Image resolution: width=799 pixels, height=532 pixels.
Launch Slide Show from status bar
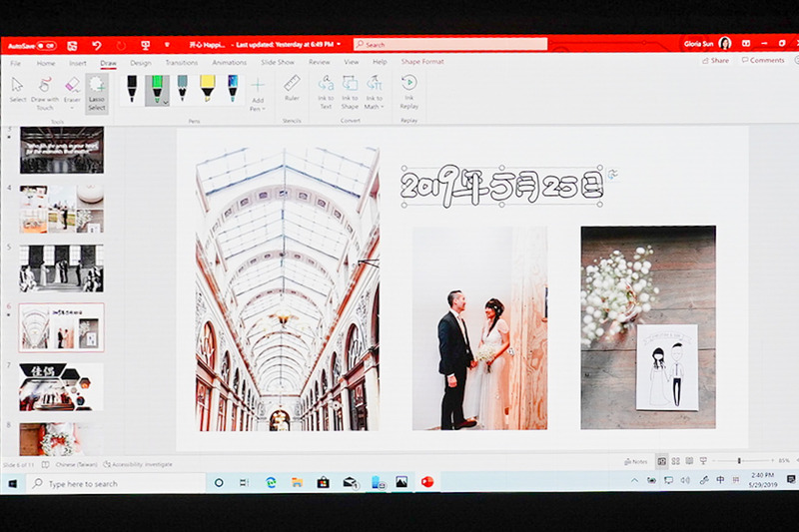pos(703,461)
